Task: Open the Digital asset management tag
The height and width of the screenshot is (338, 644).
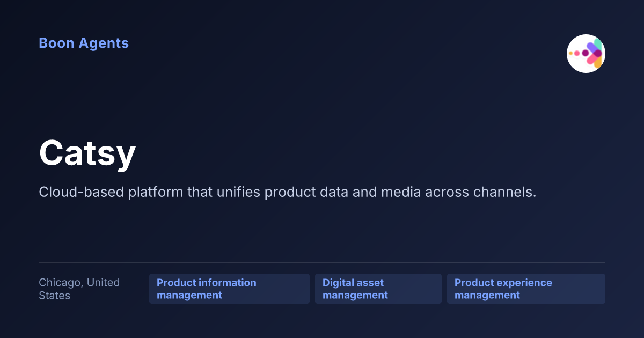Action: pos(378,289)
